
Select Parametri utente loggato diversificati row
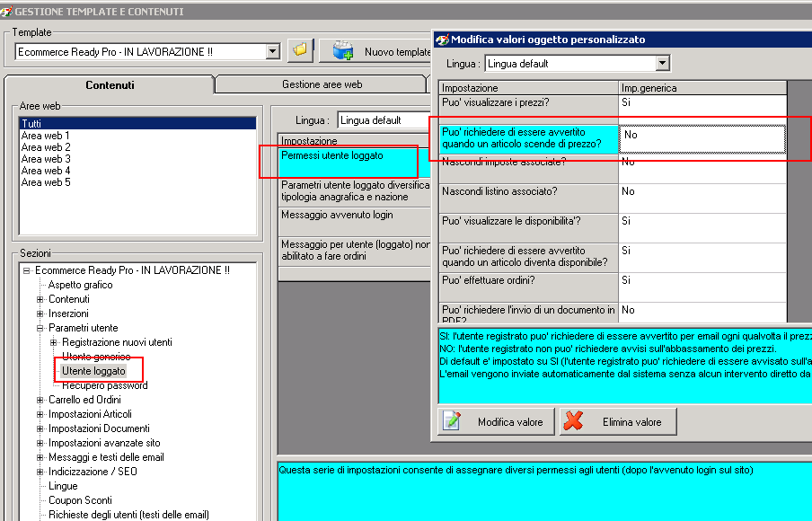click(355, 191)
